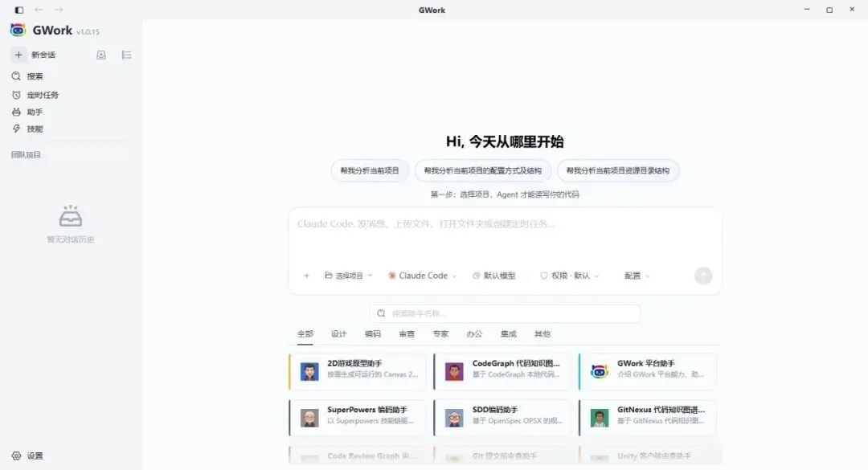Image resolution: width=868 pixels, height=470 pixels.
Task: Close the GWork window
Action: click(x=852, y=10)
